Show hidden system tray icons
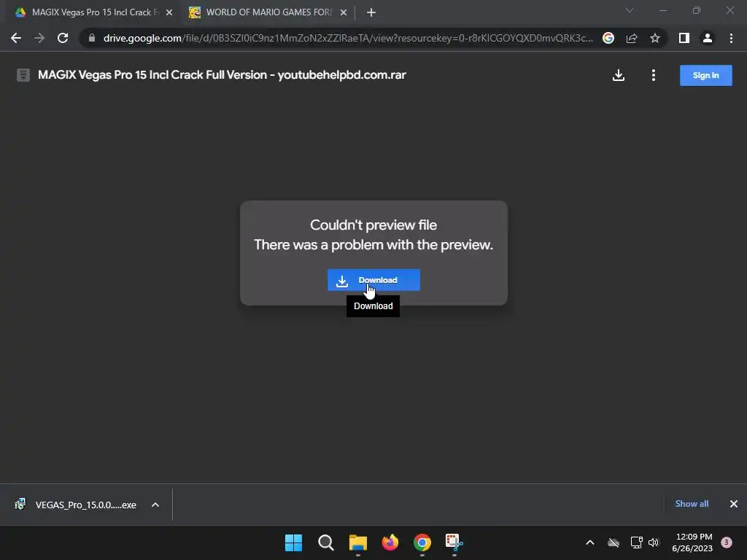 click(589, 542)
